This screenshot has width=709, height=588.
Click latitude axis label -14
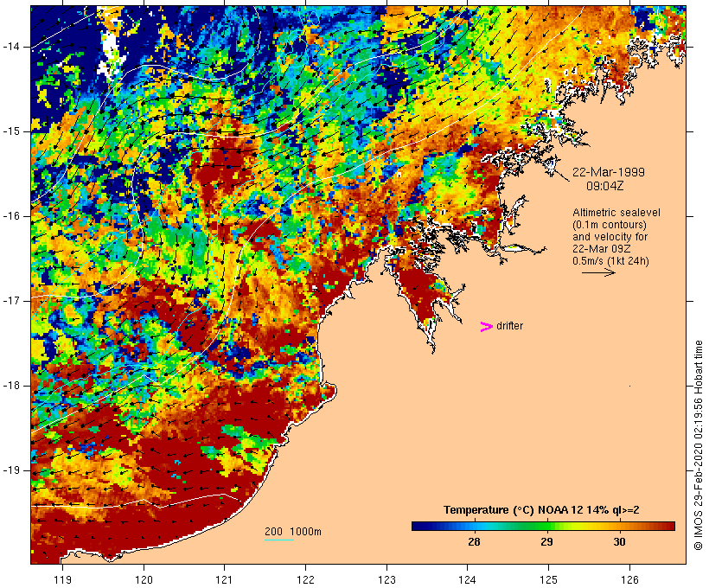(x=11, y=47)
